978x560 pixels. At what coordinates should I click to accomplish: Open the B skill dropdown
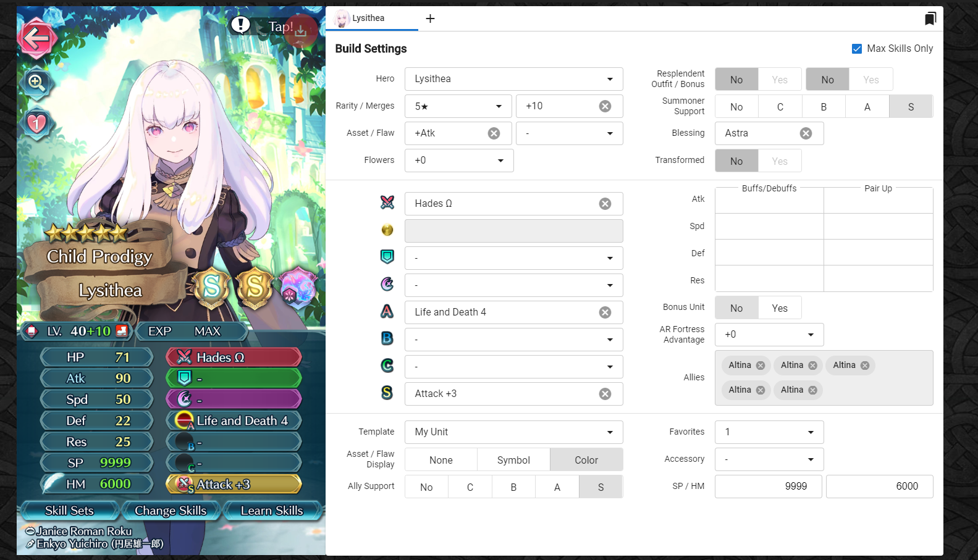pos(514,340)
